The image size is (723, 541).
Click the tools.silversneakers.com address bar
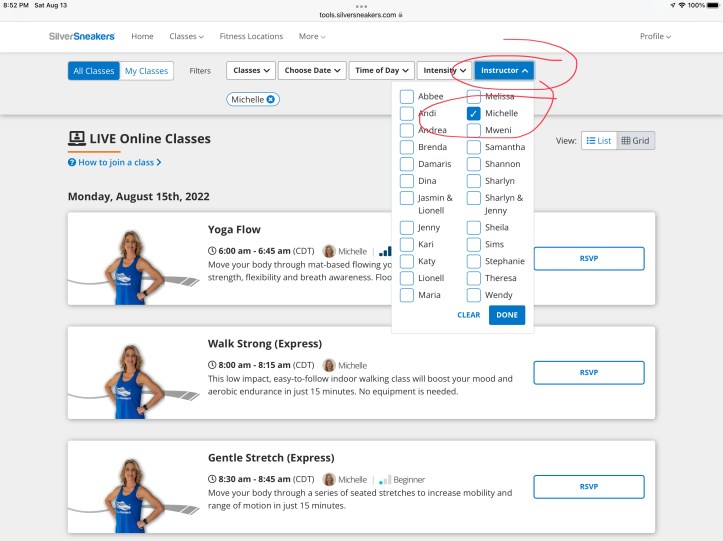tap(361, 15)
